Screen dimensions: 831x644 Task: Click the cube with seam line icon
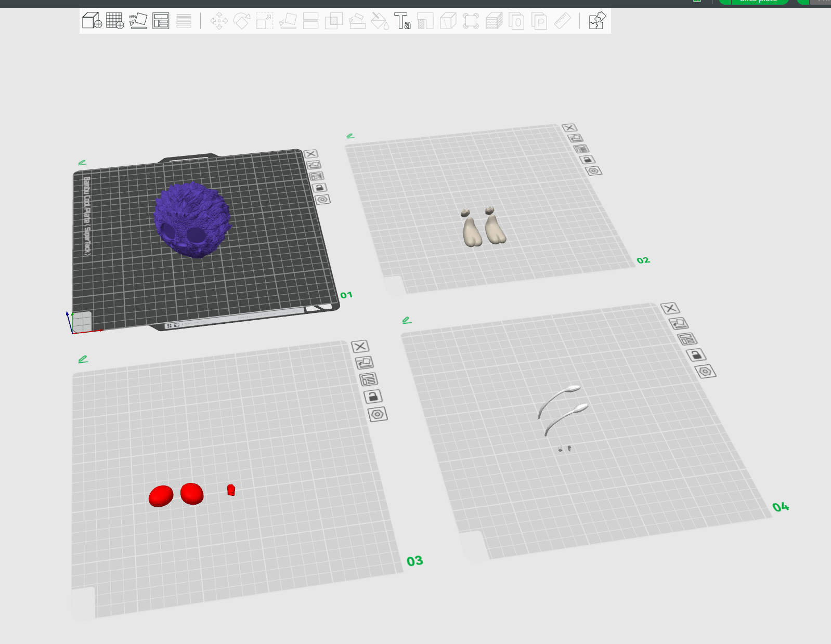pos(448,21)
